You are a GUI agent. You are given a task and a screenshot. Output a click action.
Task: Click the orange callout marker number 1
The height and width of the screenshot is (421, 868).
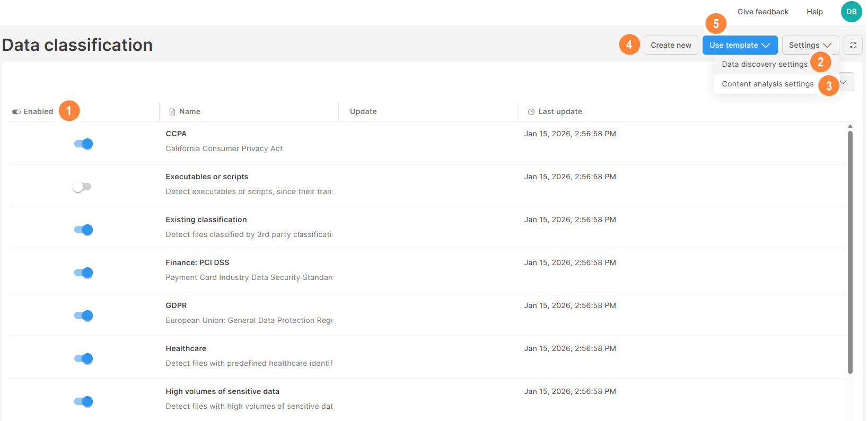pyautogui.click(x=69, y=111)
